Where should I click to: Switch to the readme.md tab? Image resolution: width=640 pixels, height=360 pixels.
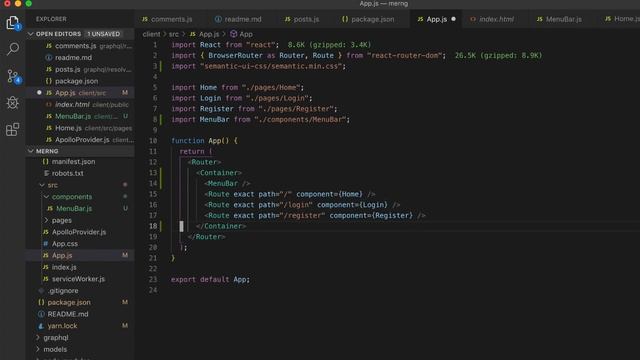pos(238,19)
